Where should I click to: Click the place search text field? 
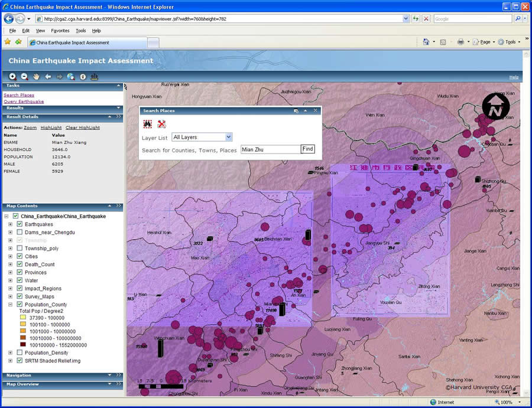pyautogui.click(x=271, y=149)
